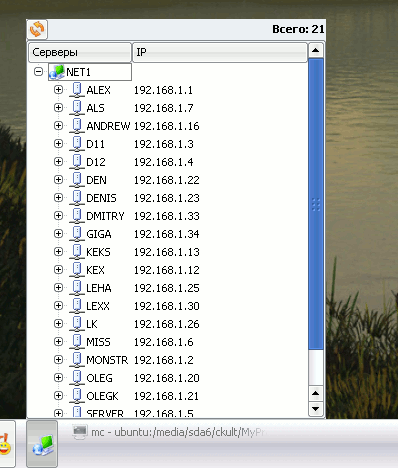The image size is (398, 468).
Task: Click the scrollbar up arrow at top
Action: point(316,50)
